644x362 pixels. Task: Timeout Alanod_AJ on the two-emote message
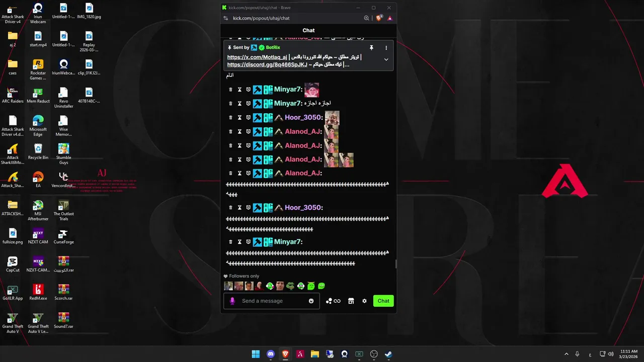[239, 159]
